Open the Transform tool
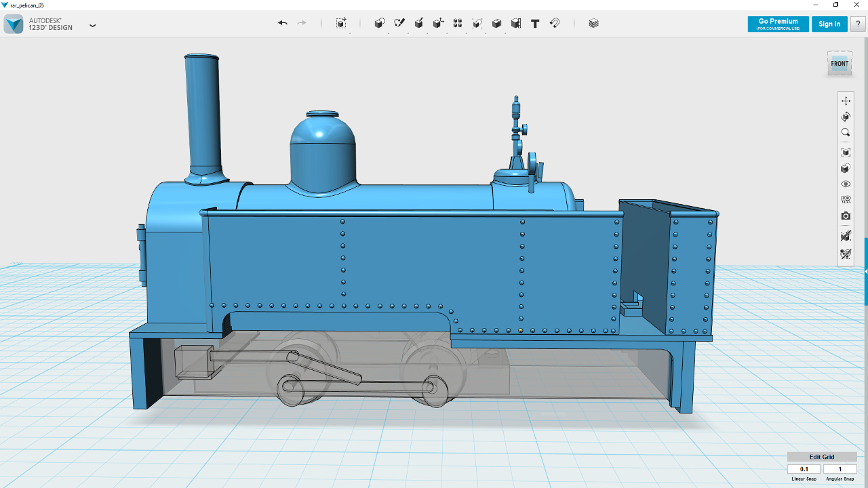This screenshot has height=488, width=868. point(341,23)
